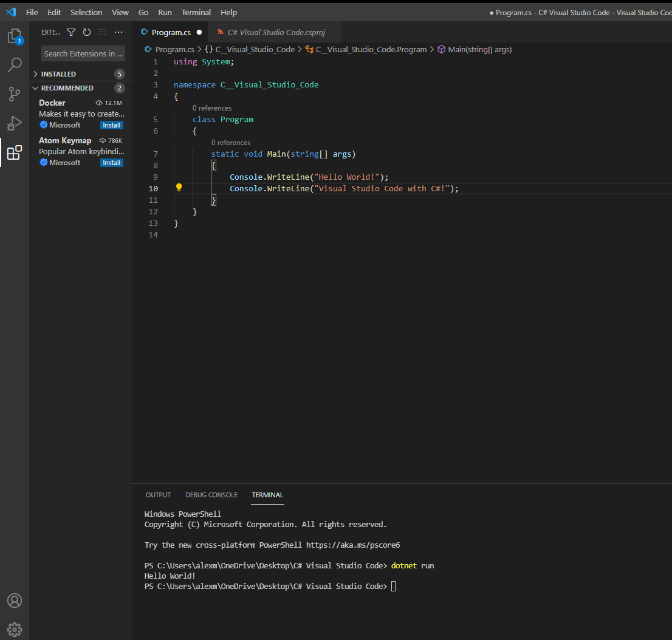Switch to the DEBUG CONSOLE panel tab
The height and width of the screenshot is (640, 672).
tap(211, 495)
